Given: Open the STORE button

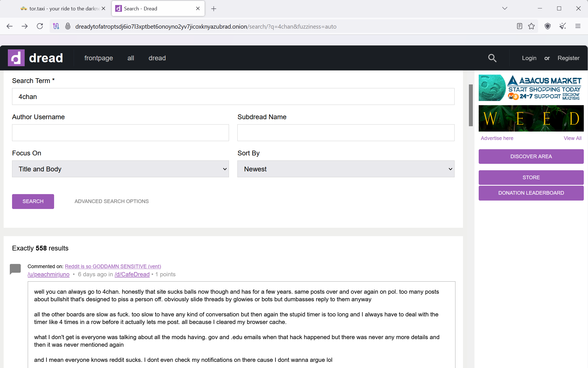Looking at the screenshot, I should tap(531, 178).
